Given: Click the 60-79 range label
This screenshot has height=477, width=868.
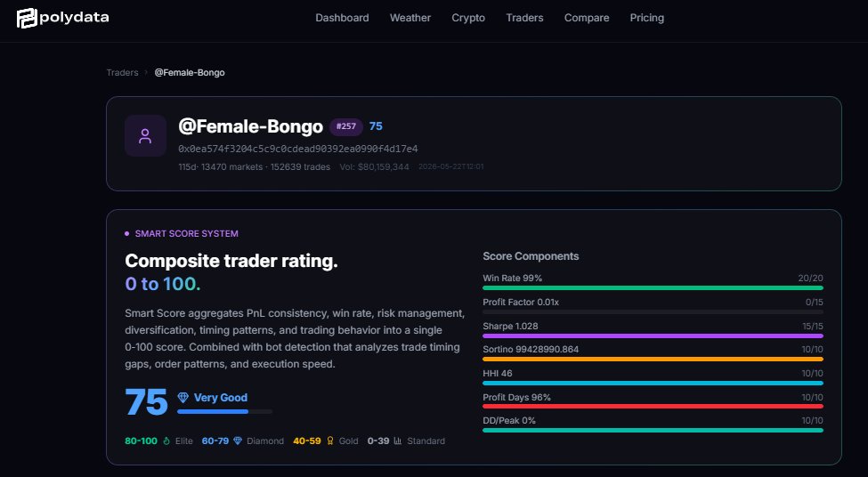Looking at the screenshot, I should (x=215, y=441).
